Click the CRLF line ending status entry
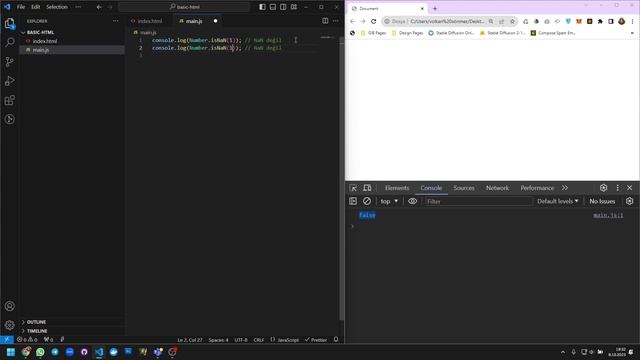640x360 pixels. [x=259, y=340]
